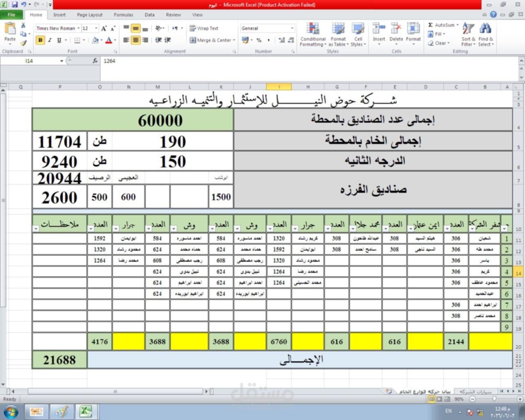The height and width of the screenshot is (420, 525).
Task: Open Conditional Formatting menu
Action: point(313,34)
